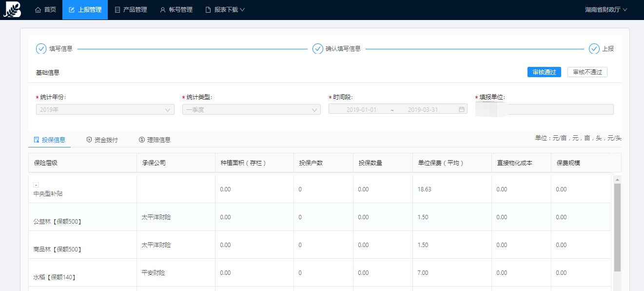
Task: Go to 产品管理 menu
Action: (x=131, y=10)
